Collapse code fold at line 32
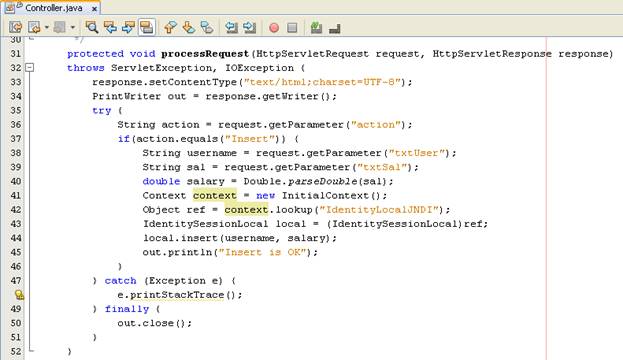The height and width of the screenshot is (360, 623). (29, 68)
